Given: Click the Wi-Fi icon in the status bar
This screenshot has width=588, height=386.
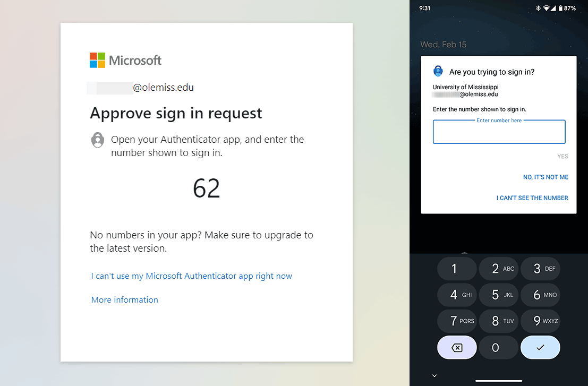Looking at the screenshot, I should click(546, 8).
